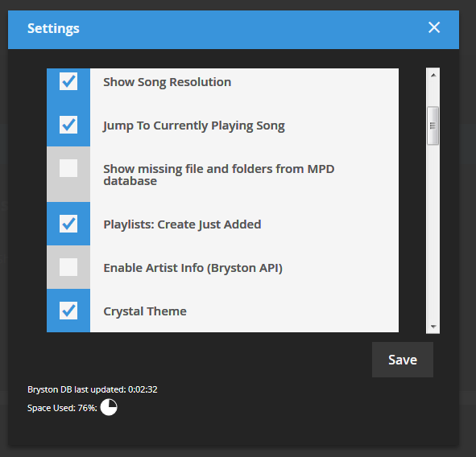Click the Space Used pie chart icon
Screen dimensions: 476x457
tap(109, 407)
